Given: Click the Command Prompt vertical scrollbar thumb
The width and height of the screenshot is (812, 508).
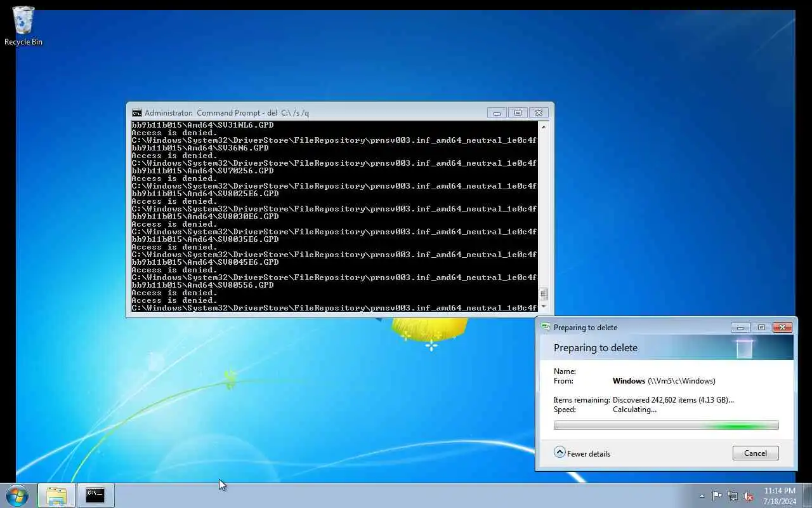Looking at the screenshot, I should (x=543, y=294).
